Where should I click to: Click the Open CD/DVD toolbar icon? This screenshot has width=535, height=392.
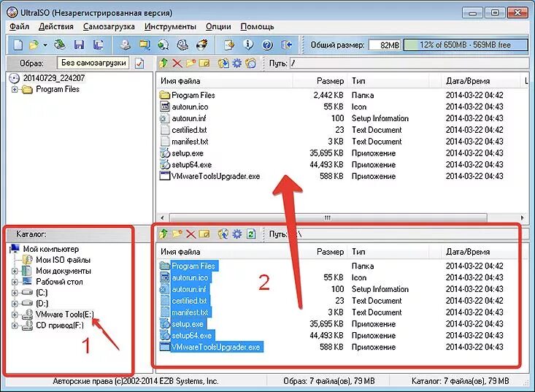coord(60,45)
